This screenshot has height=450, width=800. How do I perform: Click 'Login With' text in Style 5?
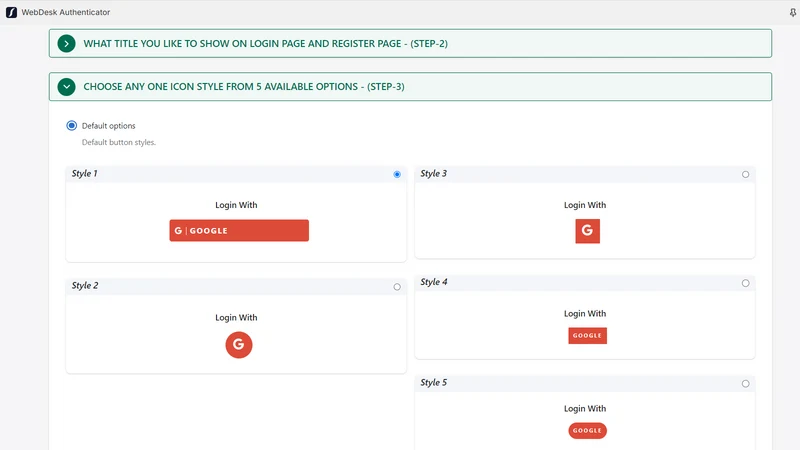(x=585, y=409)
